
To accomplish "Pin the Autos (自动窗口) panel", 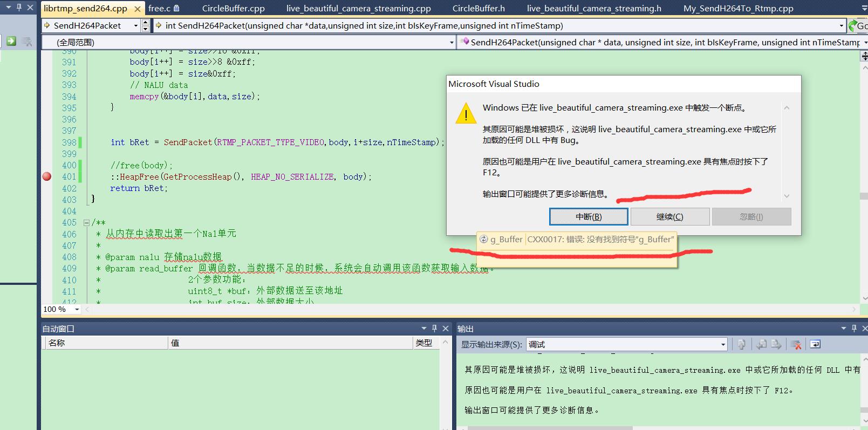I will point(435,328).
